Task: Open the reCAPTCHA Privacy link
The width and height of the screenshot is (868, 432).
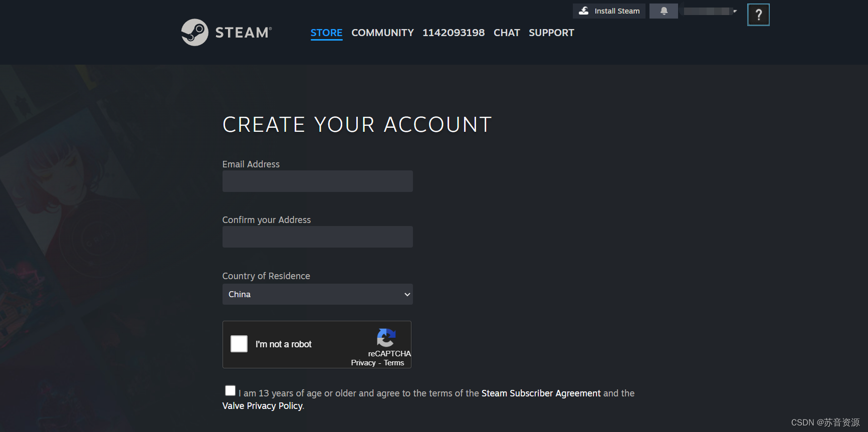Action: [x=363, y=363]
